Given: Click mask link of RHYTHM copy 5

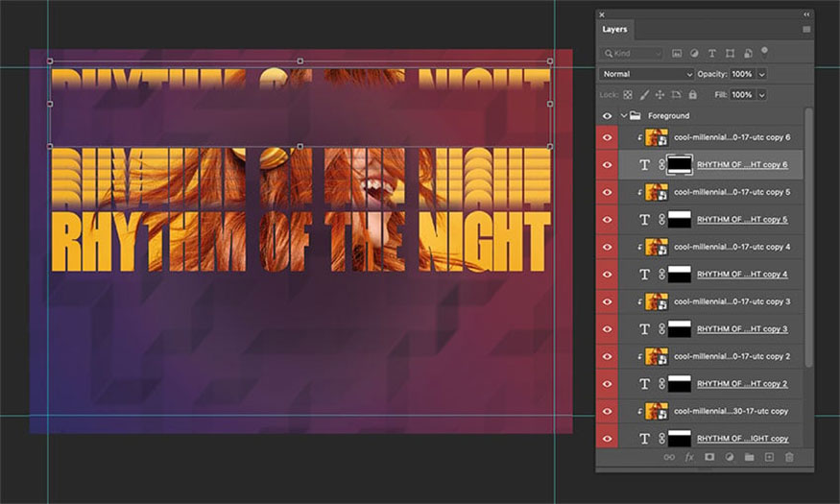Looking at the screenshot, I should click(x=661, y=220).
